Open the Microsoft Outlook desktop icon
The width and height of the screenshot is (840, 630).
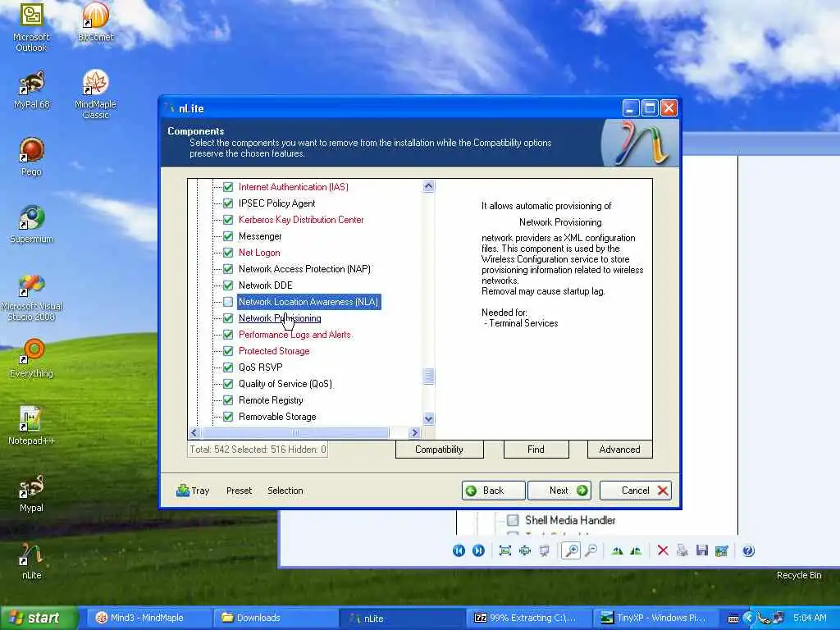point(31,27)
